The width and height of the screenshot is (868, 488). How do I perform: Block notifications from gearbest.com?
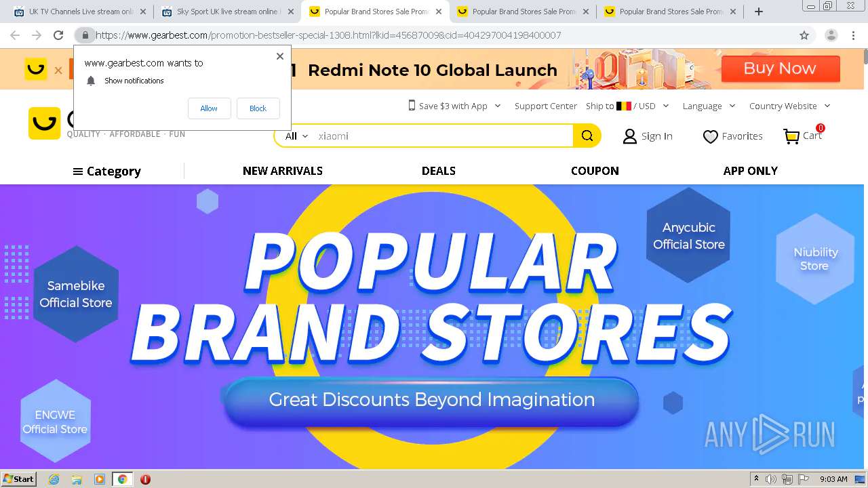click(x=258, y=108)
